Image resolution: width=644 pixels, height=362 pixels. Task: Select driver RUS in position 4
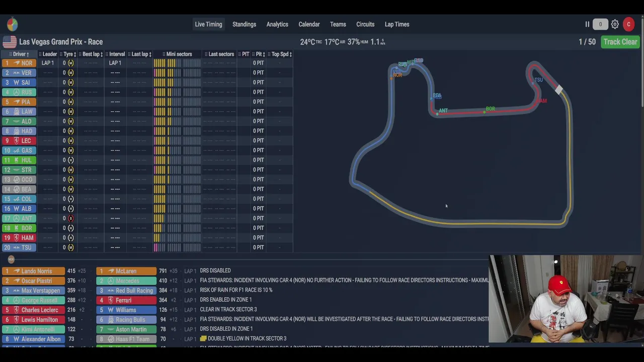[x=19, y=92]
